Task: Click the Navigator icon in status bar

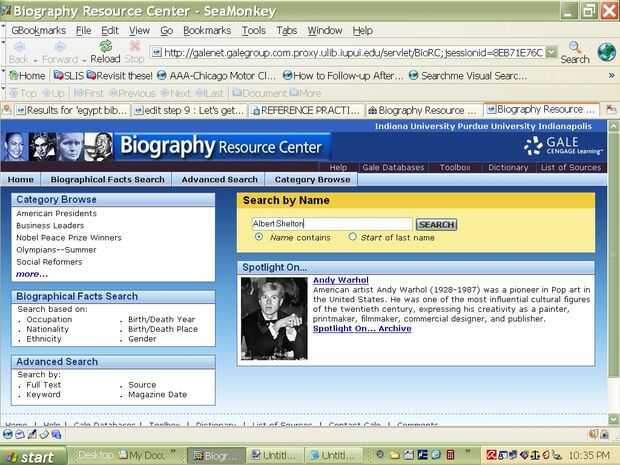Action: [x=8, y=434]
